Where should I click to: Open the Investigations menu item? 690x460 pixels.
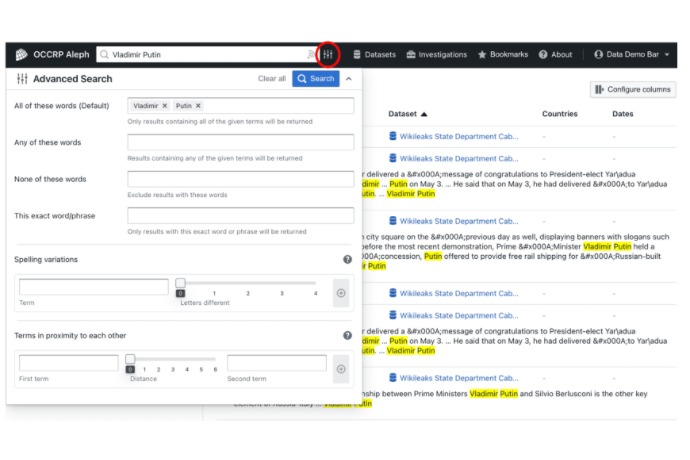(x=437, y=55)
